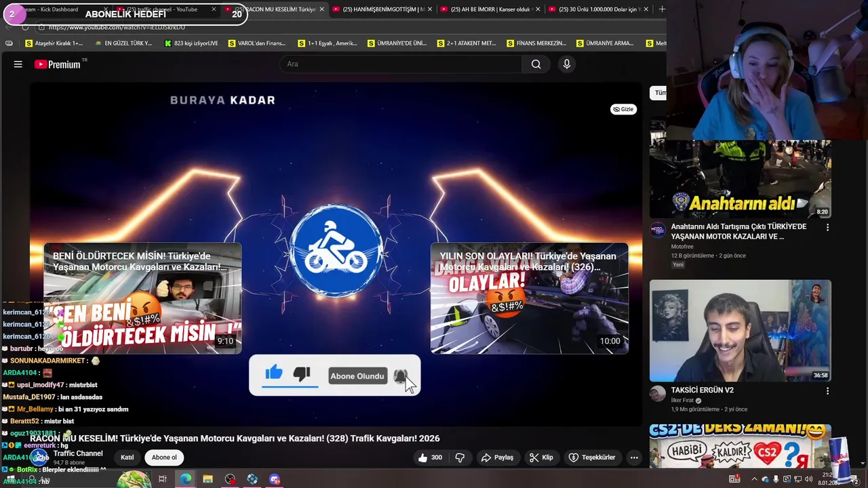Show hidden system tray icons chevron

(x=754, y=479)
